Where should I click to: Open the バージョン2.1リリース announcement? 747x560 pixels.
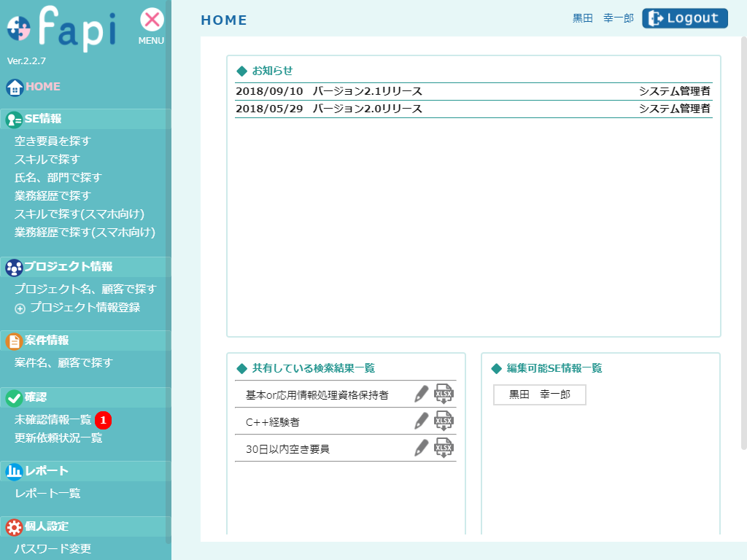(367, 91)
